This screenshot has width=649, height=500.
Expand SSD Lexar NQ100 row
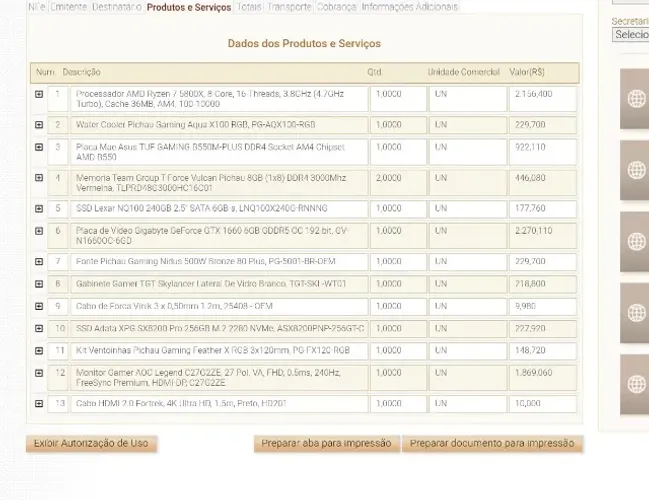point(39,209)
